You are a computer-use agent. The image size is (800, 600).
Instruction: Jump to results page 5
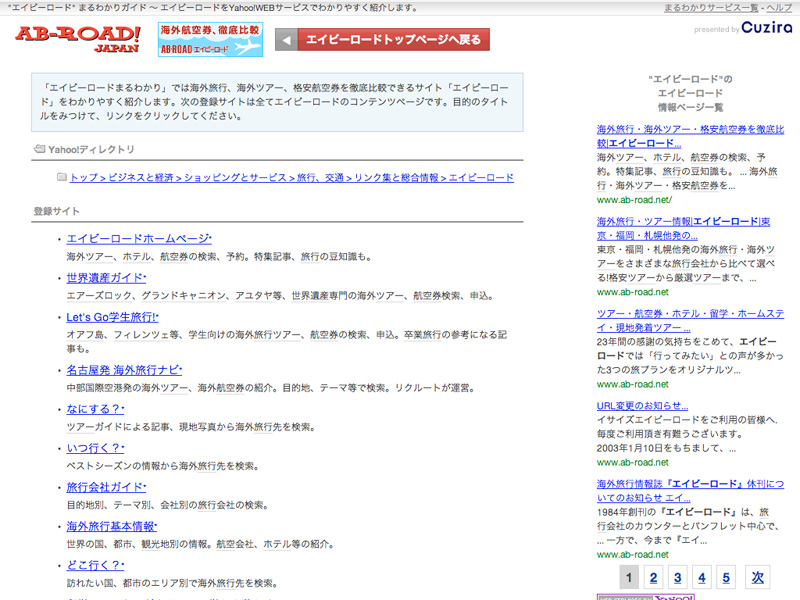coord(726,577)
